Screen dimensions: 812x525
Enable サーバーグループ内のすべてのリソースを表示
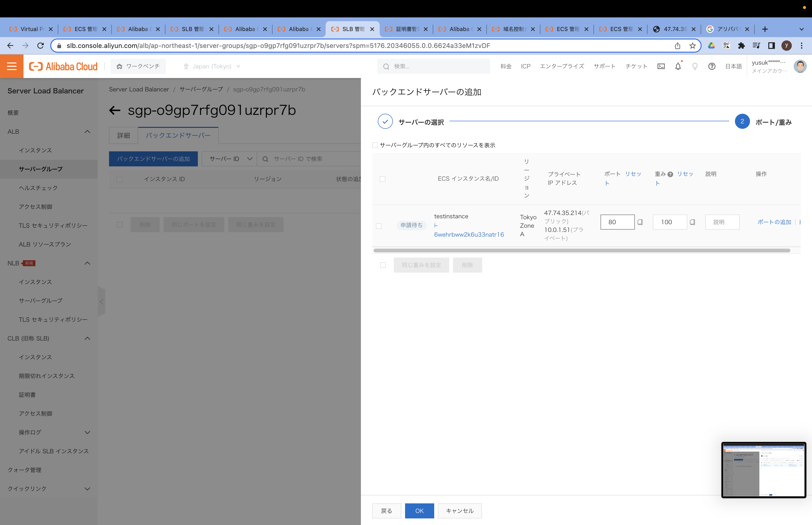click(x=375, y=145)
